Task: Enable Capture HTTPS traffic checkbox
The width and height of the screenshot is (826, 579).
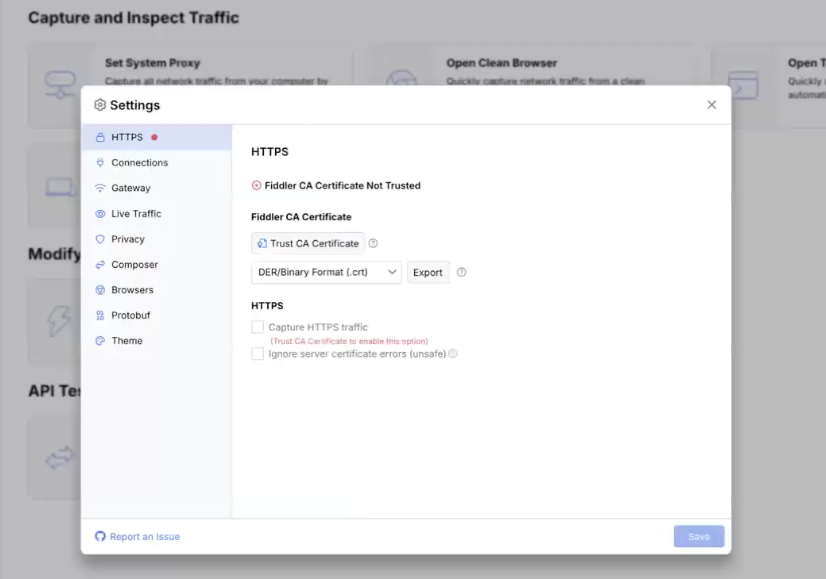Action: 258,327
